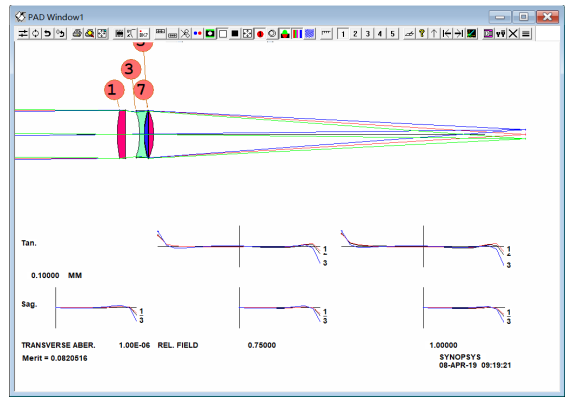The width and height of the screenshot is (576, 400).
Task: Click the blue dotted pattern swatch icon
Action: point(310,34)
